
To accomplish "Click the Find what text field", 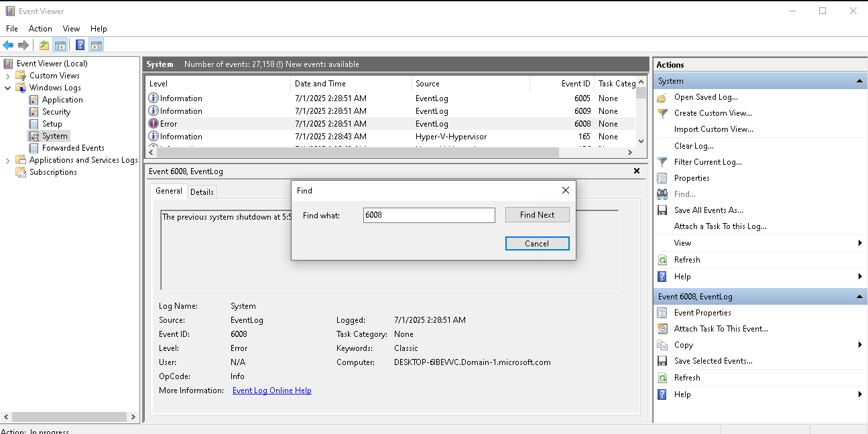I will coord(429,215).
